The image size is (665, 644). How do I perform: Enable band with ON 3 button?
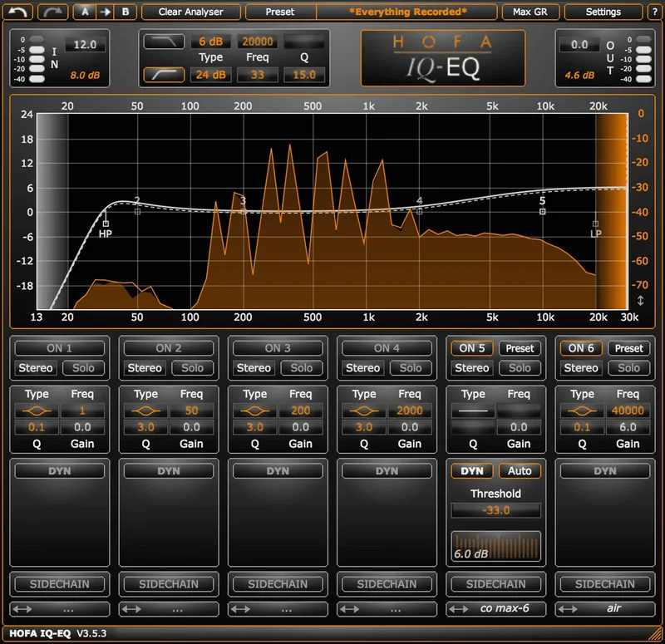click(278, 348)
